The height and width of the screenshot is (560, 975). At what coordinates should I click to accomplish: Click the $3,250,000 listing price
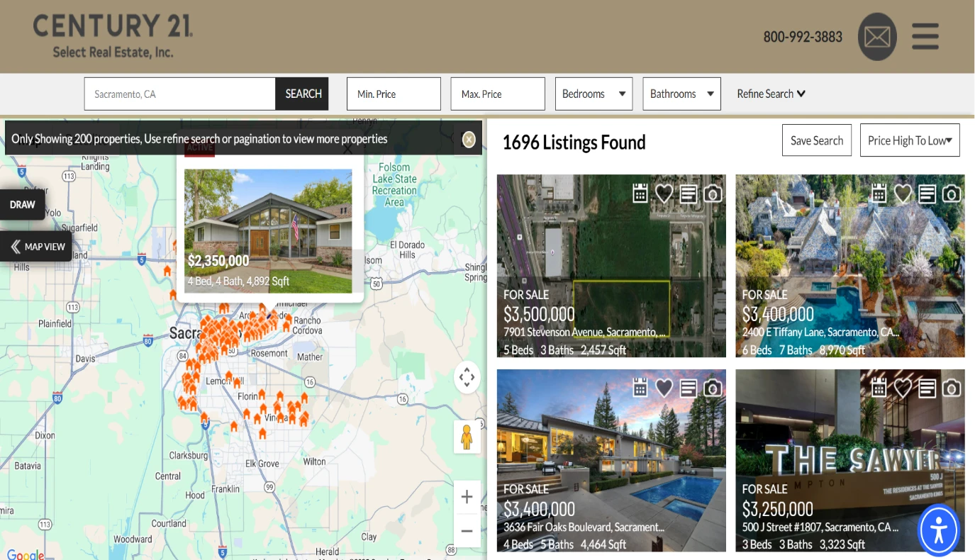778,509
